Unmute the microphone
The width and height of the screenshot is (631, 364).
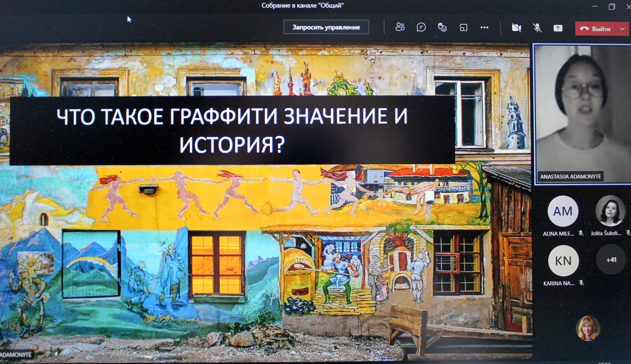(537, 28)
